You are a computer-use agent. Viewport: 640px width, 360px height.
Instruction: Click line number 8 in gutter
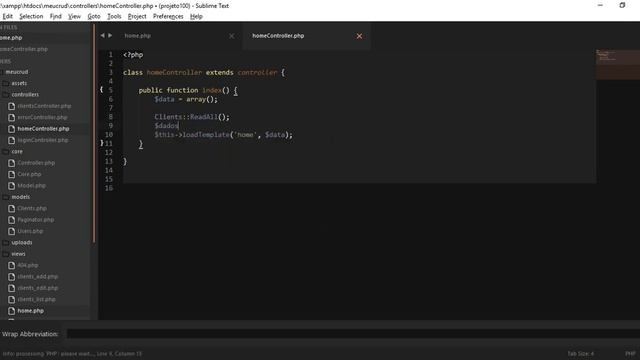(x=110, y=117)
